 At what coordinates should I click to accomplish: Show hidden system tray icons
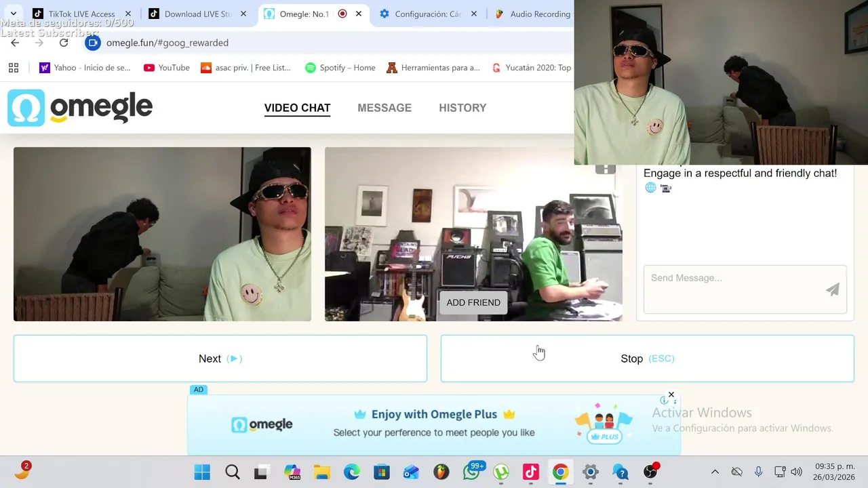tap(715, 472)
